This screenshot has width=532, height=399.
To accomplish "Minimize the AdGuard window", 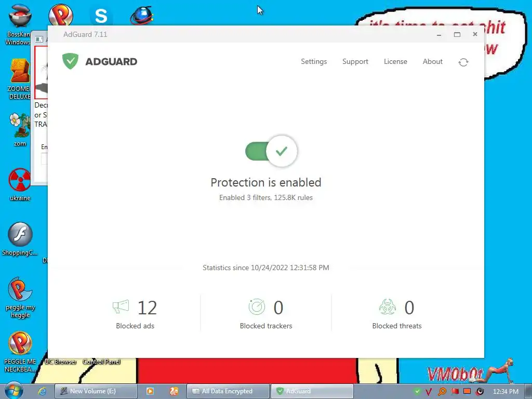I will click(x=439, y=34).
